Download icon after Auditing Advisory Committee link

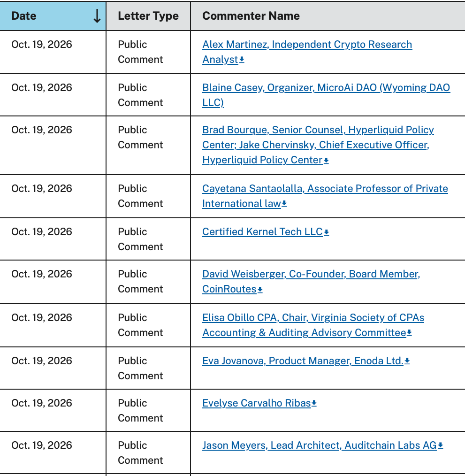pyautogui.click(x=409, y=333)
